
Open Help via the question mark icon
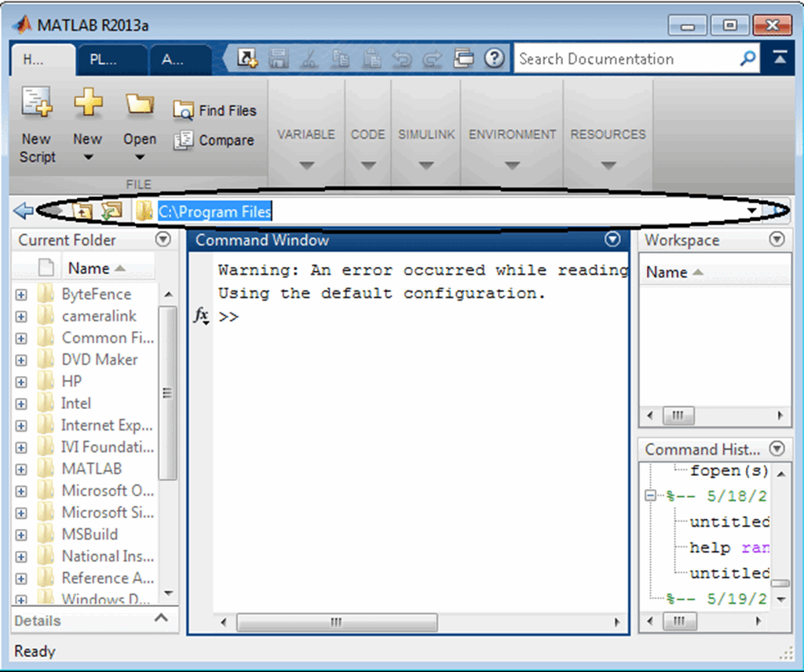[x=493, y=58]
